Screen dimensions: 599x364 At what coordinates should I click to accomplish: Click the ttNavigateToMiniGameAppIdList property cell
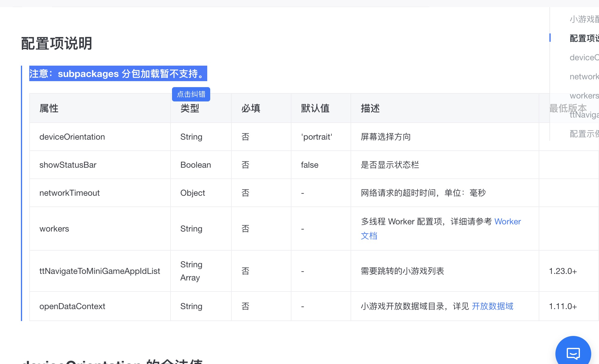click(100, 271)
